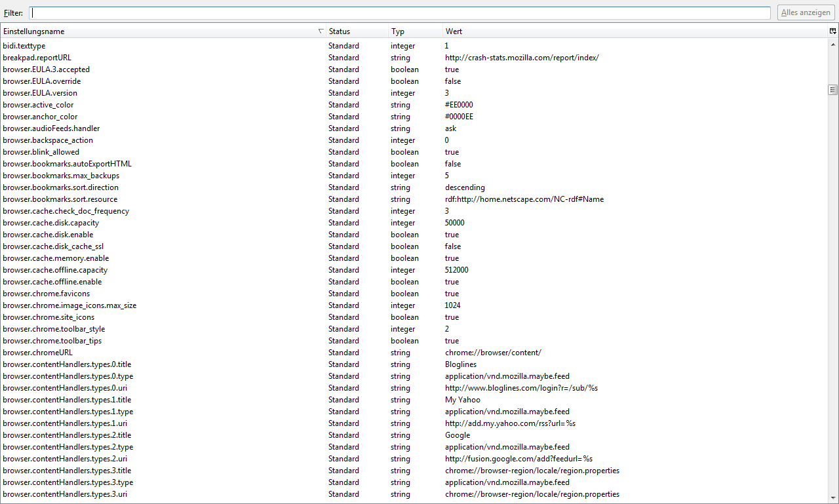
Task: Click the #EE0000 color value
Action: coord(459,105)
